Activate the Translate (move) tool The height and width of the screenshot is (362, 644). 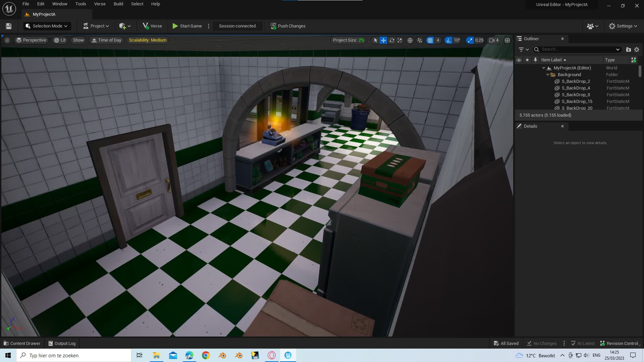tap(383, 40)
